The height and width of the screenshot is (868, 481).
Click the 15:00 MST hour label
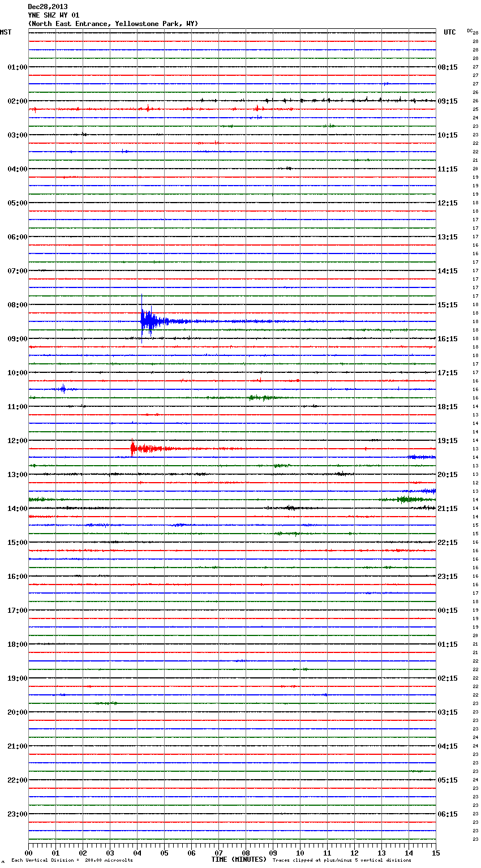tap(18, 543)
